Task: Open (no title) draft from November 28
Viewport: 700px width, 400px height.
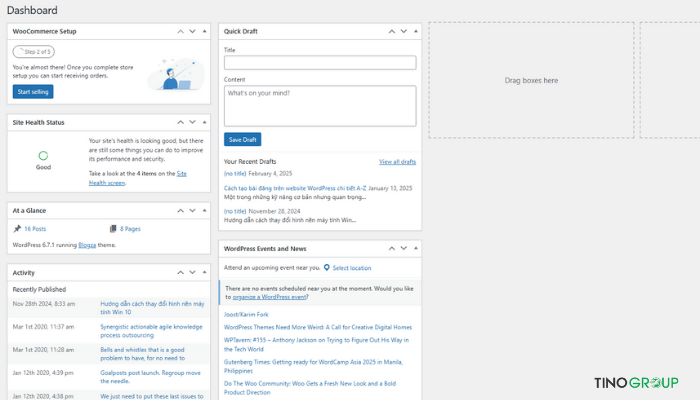Action: pyautogui.click(x=235, y=211)
